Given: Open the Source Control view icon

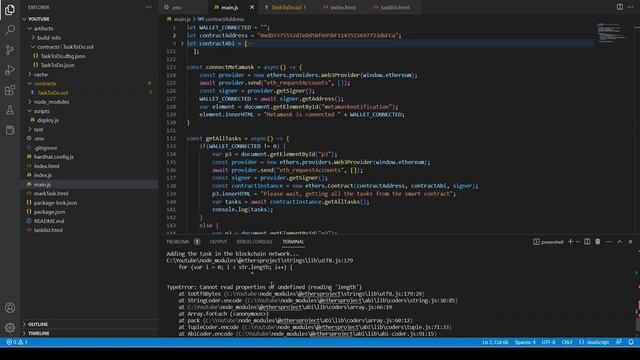Looking at the screenshot, I should coord(10,50).
